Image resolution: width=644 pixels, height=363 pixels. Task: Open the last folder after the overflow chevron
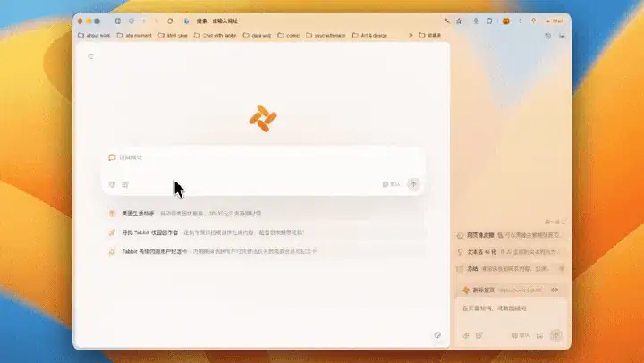tap(429, 35)
